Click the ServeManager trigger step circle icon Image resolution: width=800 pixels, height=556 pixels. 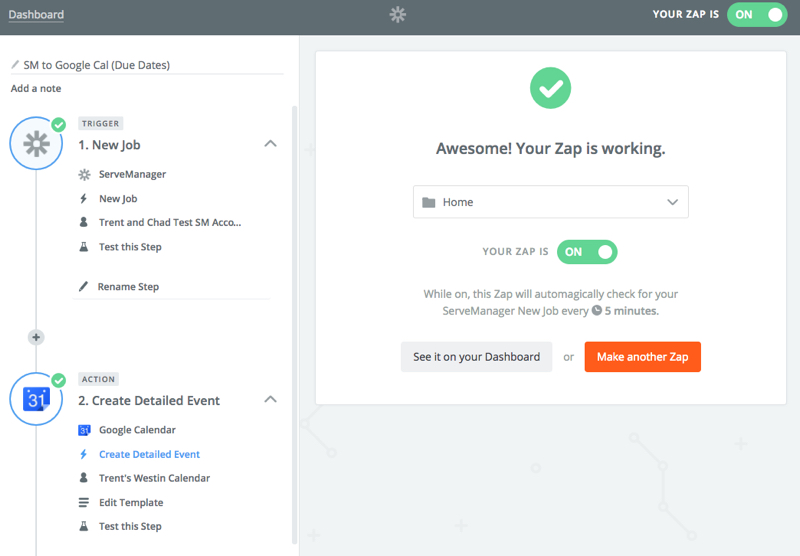pyautogui.click(x=36, y=144)
